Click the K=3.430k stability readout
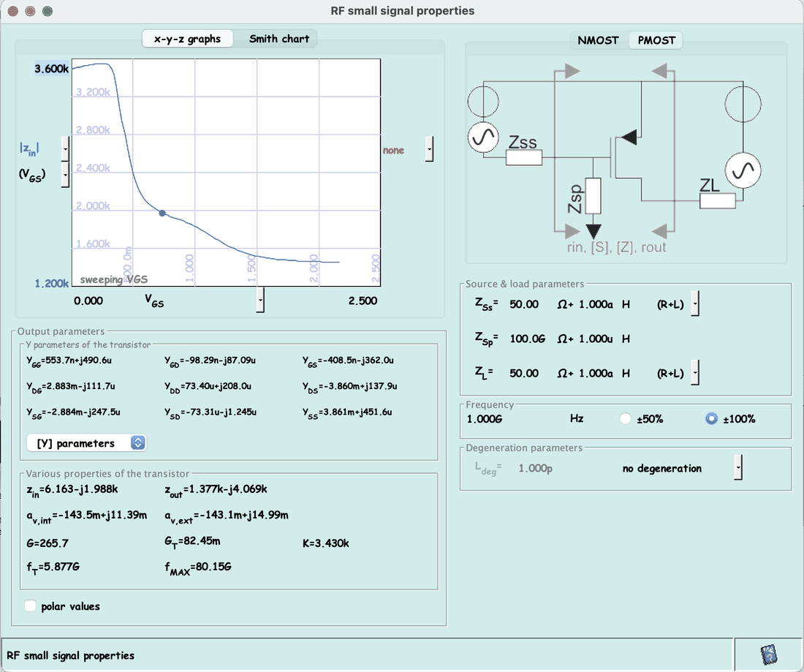Viewport: 804px width, 672px height. (x=325, y=543)
